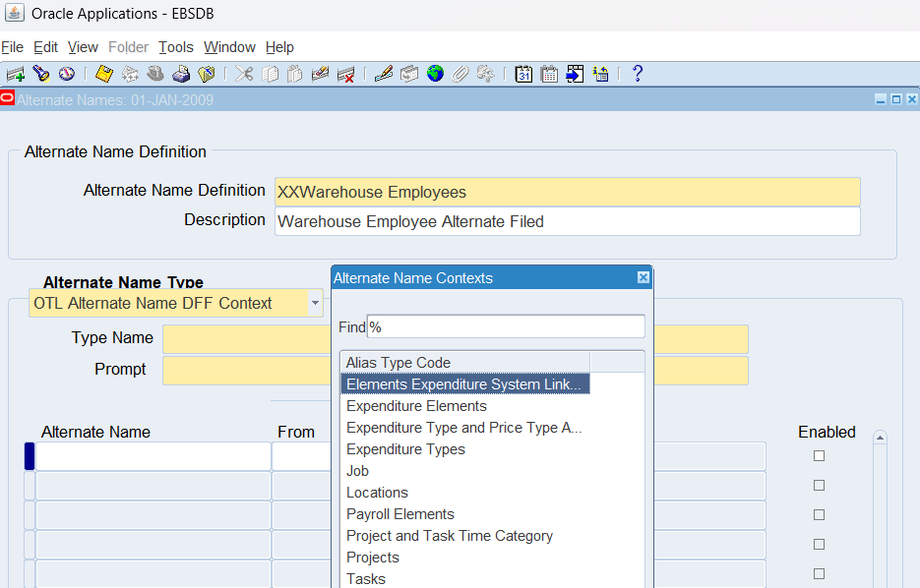Click the Translations globe icon
Screen dimensions: 920x588
(x=435, y=74)
